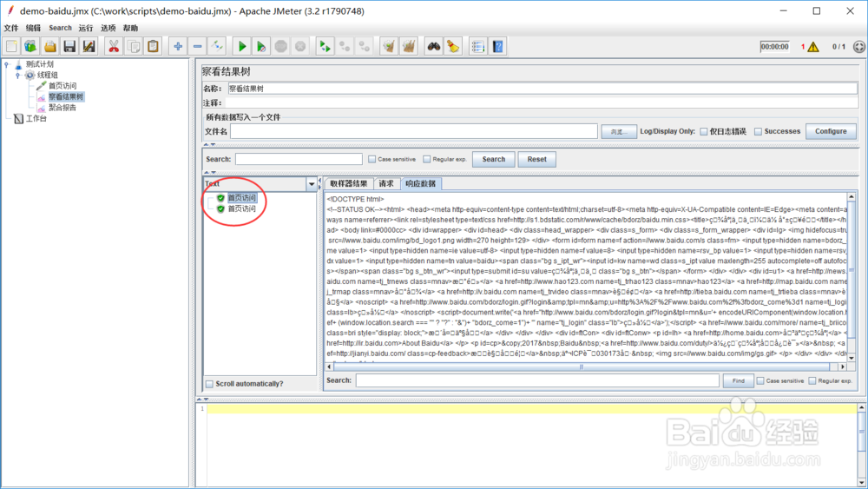This screenshot has height=489, width=868.
Task: Click the Copy icon in toolbar
Action: click(133, 47)
